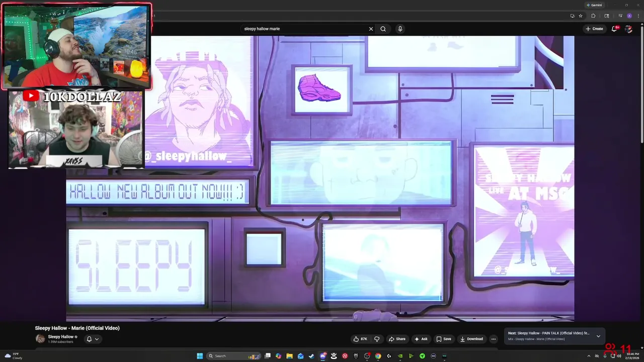Clear the YouTube search box with X

click(x=371, y=29)
